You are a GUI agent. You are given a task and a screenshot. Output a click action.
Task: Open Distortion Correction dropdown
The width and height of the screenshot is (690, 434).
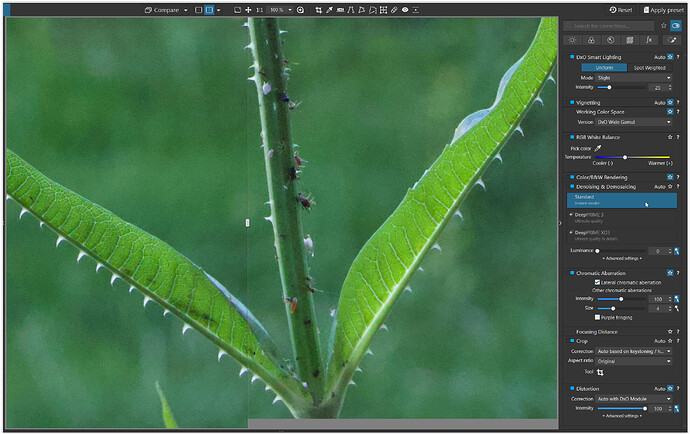point(634,399)
